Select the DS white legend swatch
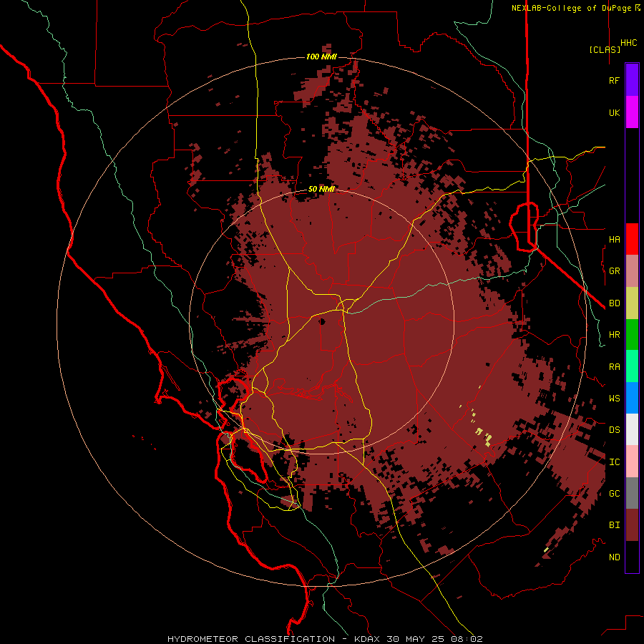 pyautogui.click(x=632, y=429)
